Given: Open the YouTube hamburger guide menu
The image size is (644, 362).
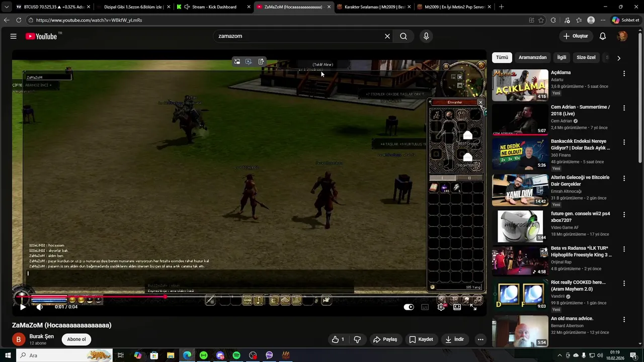Looking at the screenshot, I should click(14, 36).
